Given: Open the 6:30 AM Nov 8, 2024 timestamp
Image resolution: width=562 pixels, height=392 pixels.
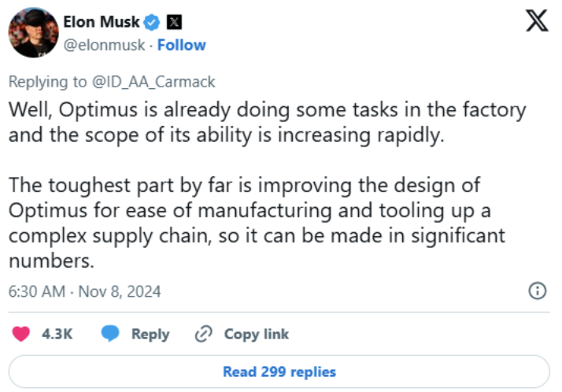Looking at the screenshot, I should [84, 291].
